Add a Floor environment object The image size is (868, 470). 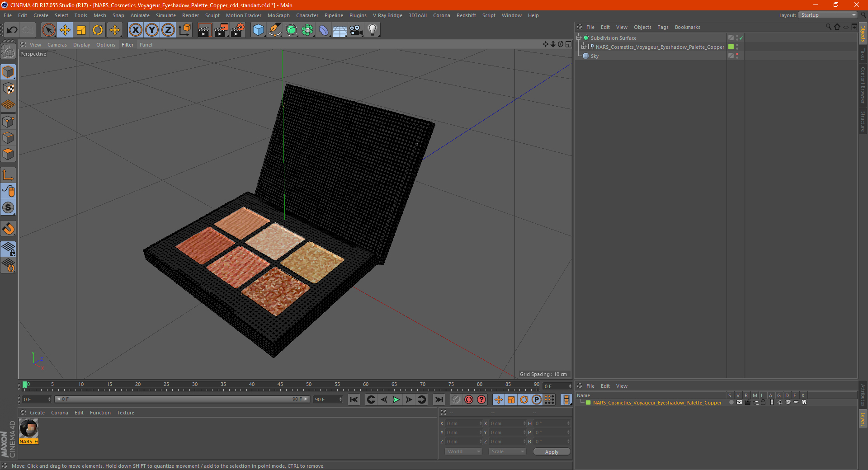pyautogui.click(x=340, y=30)
